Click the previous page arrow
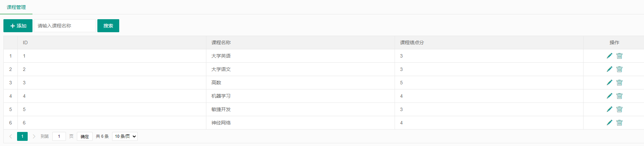The image size is (644, 146). (x=11, y=136)
